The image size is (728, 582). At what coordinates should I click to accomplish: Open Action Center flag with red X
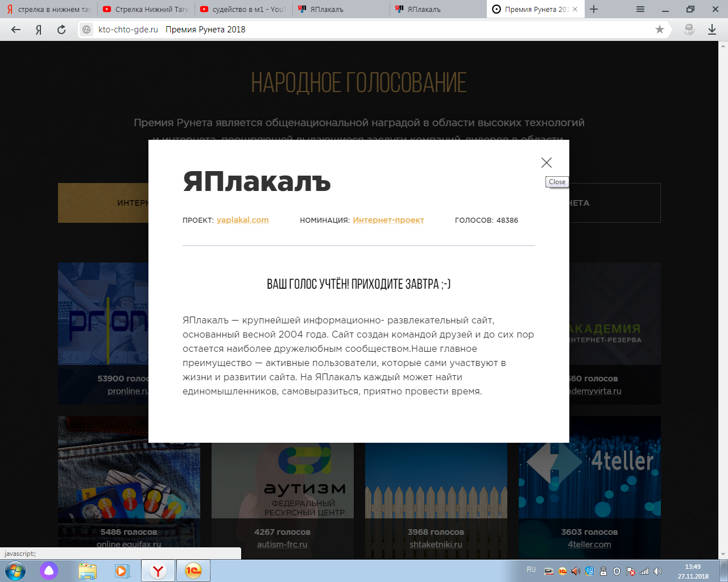coord(631,571)
